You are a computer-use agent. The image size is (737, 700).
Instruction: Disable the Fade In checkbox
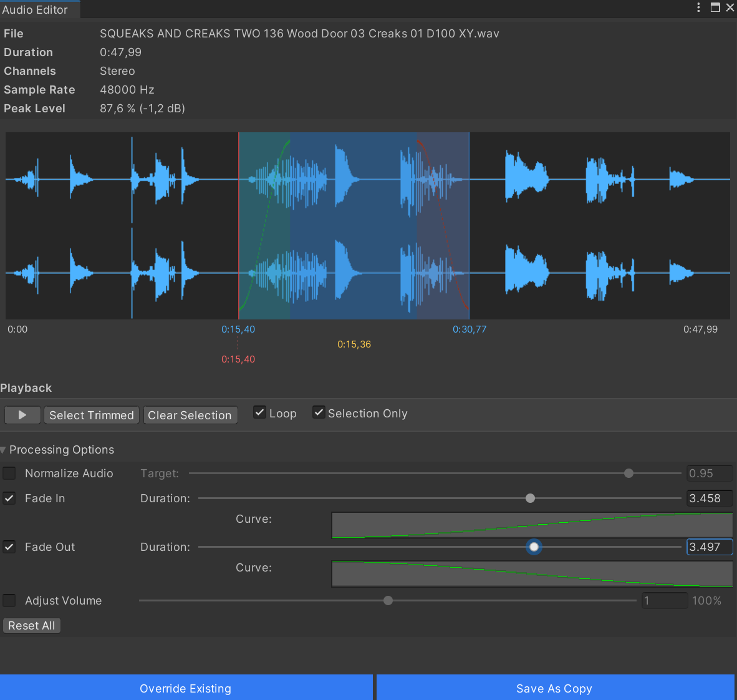pyautogui.click(x=9, y=498)
